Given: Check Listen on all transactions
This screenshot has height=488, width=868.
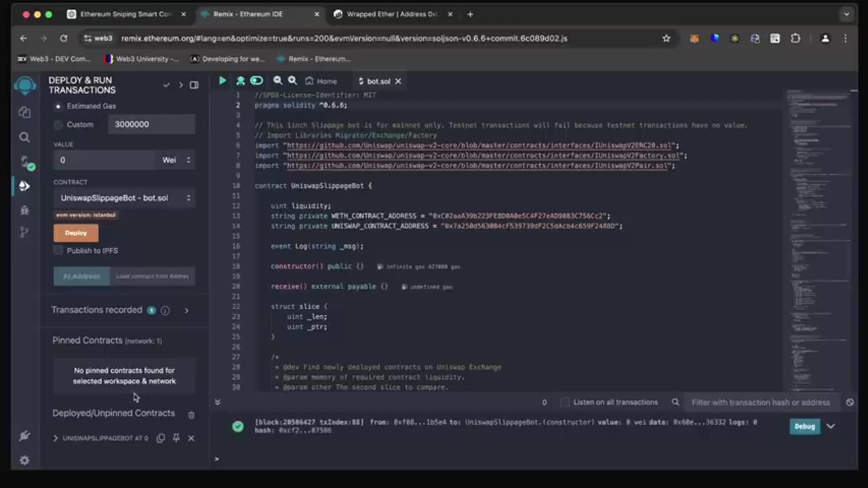Looking at the screenshot, I should pyautogui.click(x=565, y=402).
